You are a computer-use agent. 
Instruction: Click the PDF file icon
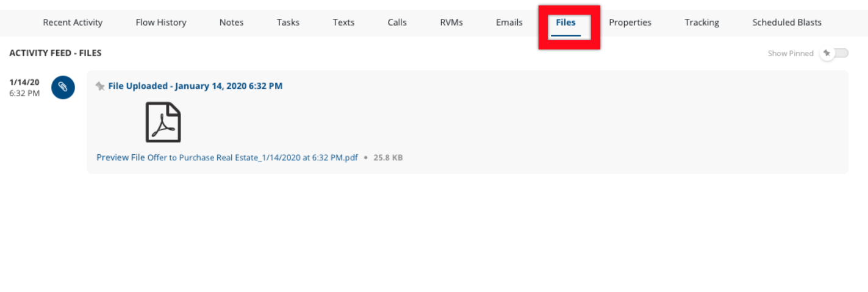pyautogui.click(x=163, y=122)
